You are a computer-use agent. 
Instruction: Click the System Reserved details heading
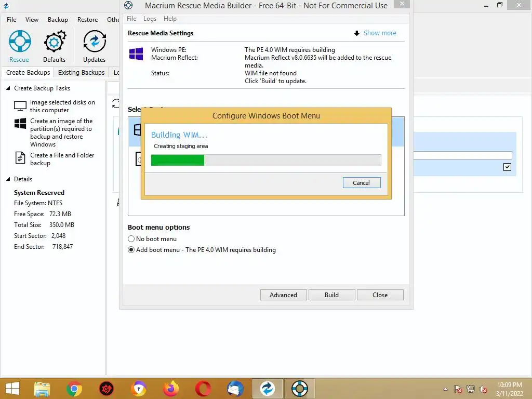coord(39,193)
